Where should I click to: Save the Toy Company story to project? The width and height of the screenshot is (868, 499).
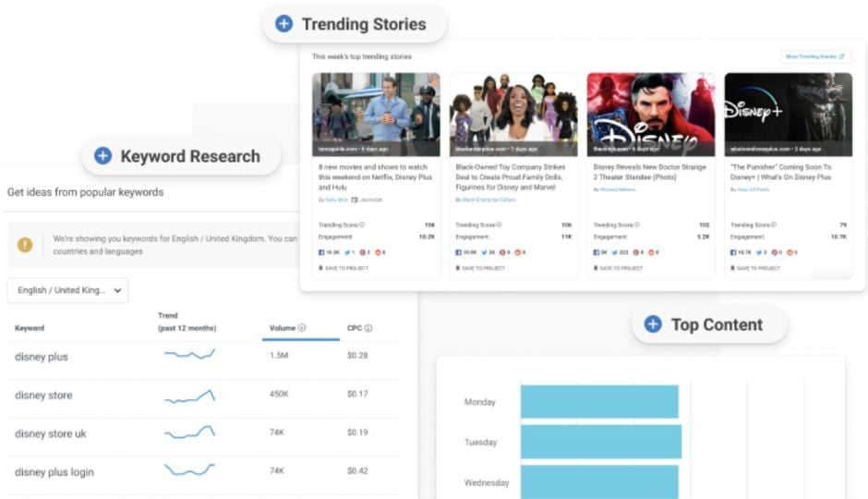click(x=480, y=268)
